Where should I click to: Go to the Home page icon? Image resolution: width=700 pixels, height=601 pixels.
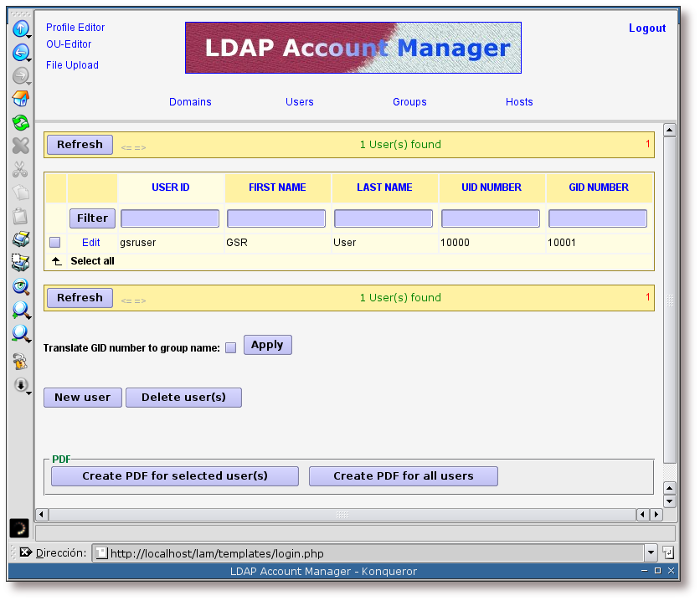(x=20, y=100)
